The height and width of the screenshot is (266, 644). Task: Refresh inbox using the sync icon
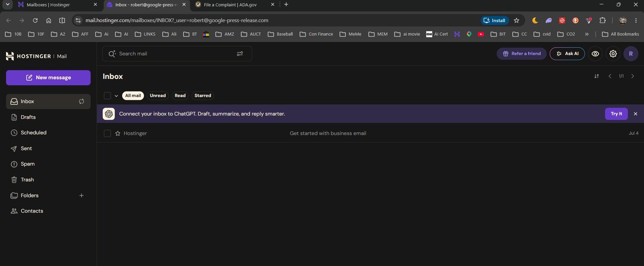coord(81,102)
